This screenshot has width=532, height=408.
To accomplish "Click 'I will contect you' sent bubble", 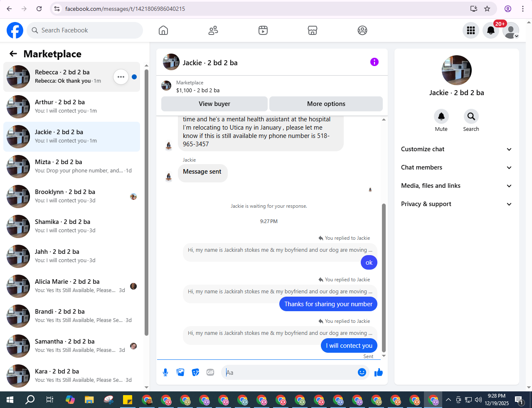I will tap(349, 346).
